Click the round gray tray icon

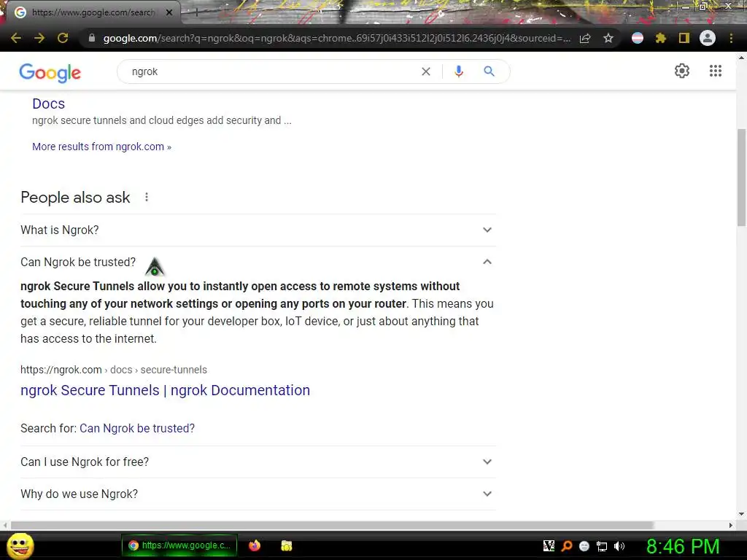point(584,546)
